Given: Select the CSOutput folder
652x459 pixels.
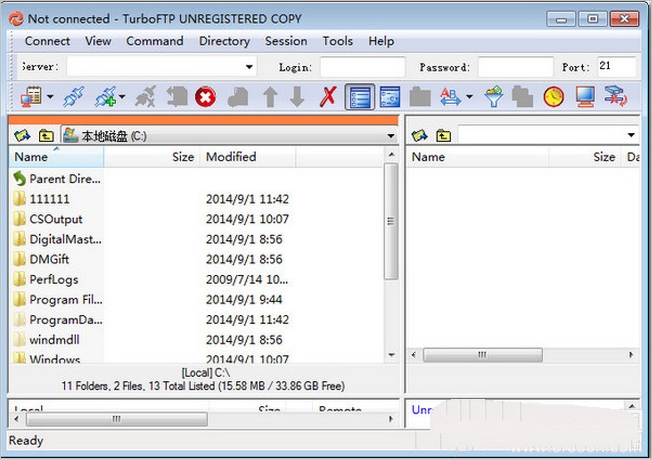Looking at the screenshot, I should tap(48, 219).
